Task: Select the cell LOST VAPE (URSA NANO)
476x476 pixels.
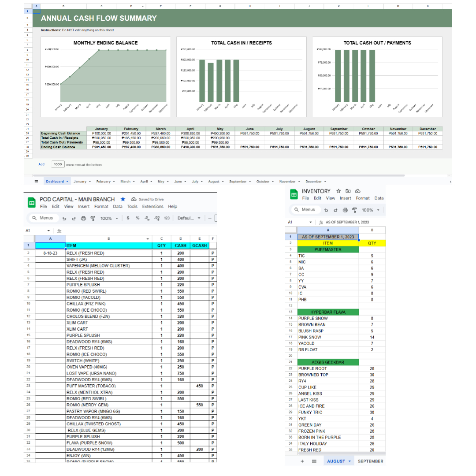Action: click(109, 373)
